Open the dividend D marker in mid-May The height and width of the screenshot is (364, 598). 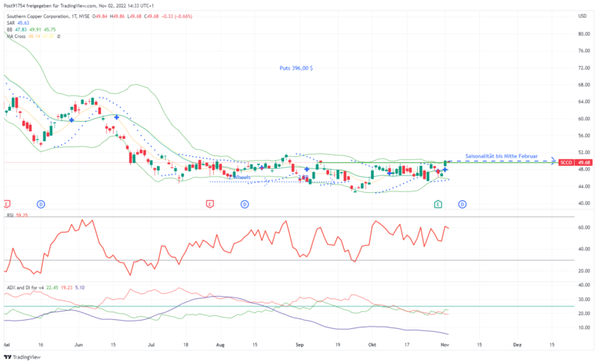click(x=41, y=203)
